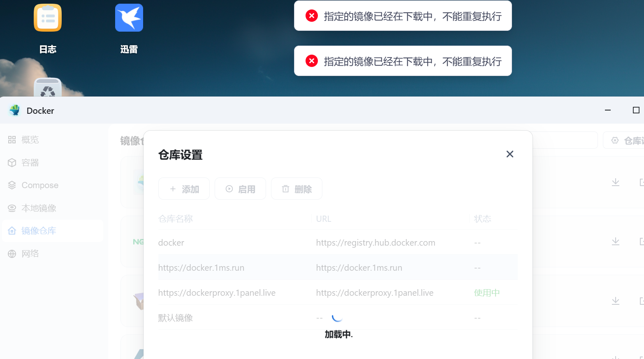Click download icon on first image card
This screenshot has width=644, height=359.
tap(616, 182)
